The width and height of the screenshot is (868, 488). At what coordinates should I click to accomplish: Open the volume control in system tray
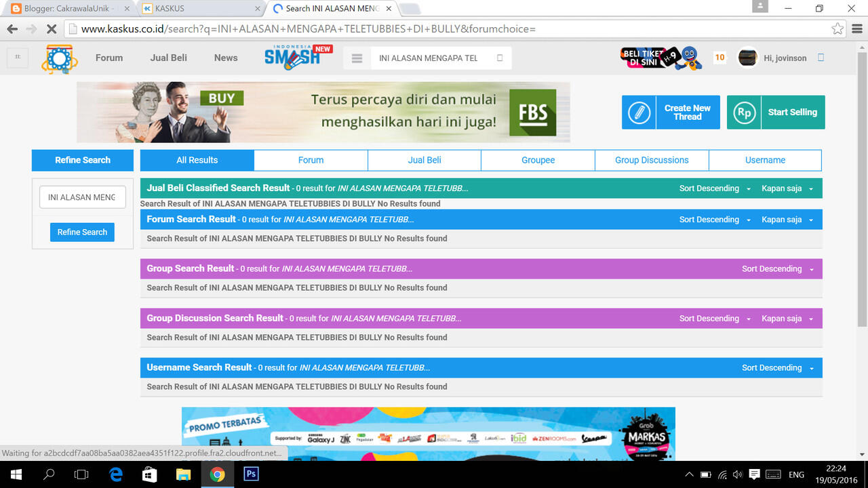pyautogui.click(x=738, y=474)
